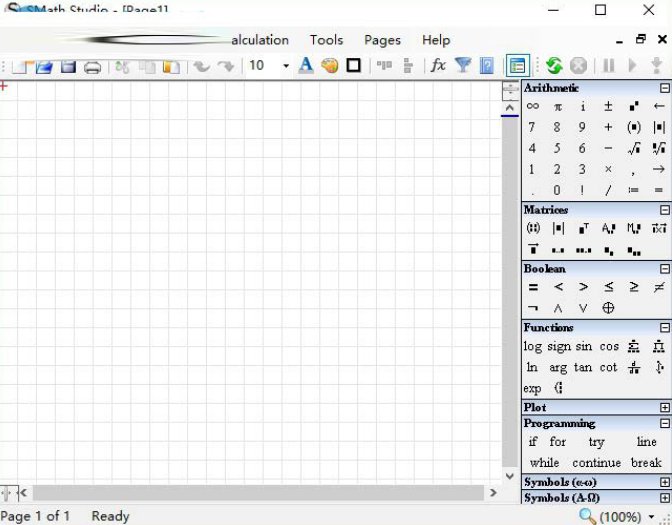Expand the Plot panel

pyautogui.click(x=665, y=408)
